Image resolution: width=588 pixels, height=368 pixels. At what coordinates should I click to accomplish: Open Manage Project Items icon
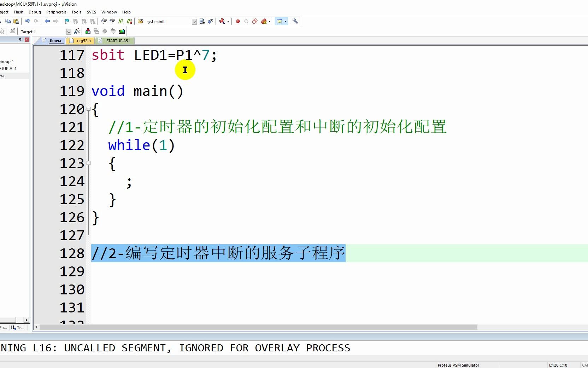click(x=88, y=31)
